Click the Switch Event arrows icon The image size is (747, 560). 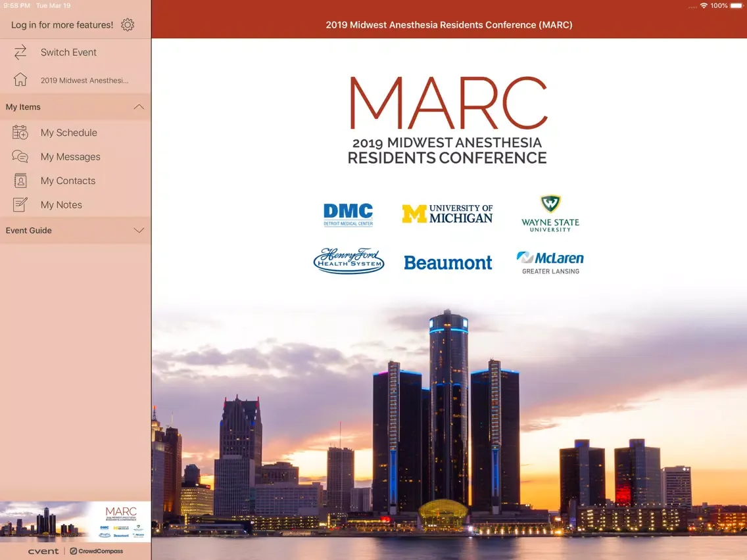[20, 53]
